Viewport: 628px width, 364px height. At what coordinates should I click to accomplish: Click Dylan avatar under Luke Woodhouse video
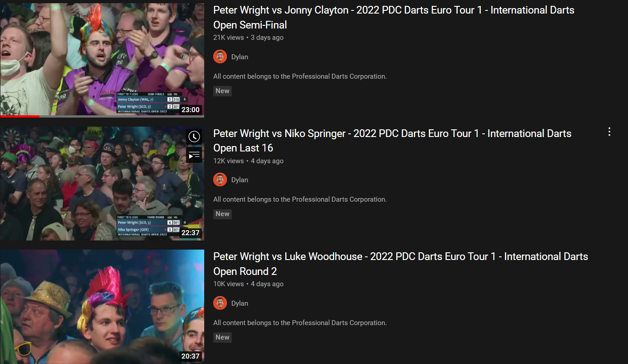220,303
